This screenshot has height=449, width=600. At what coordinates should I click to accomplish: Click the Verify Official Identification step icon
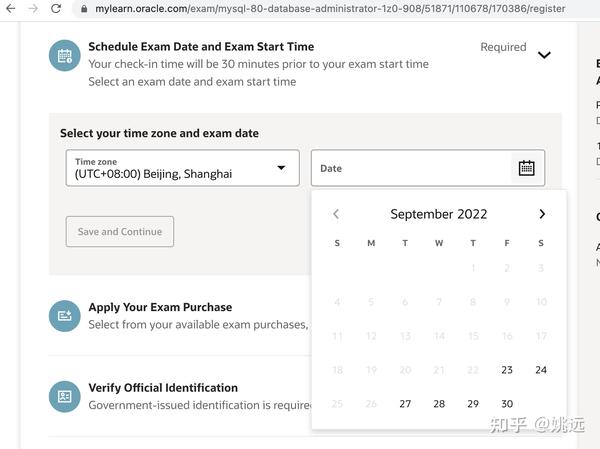(65, 396)
